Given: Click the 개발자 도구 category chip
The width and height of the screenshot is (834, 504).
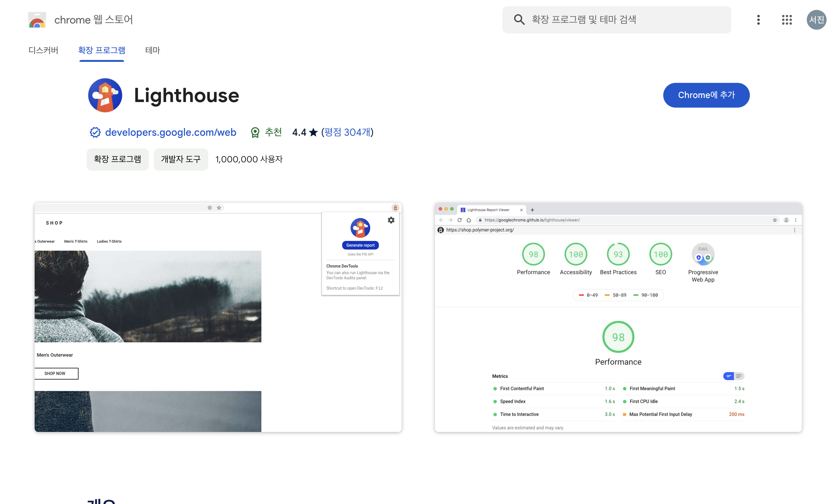Looking at the screenshot, I should coord(181,159).
